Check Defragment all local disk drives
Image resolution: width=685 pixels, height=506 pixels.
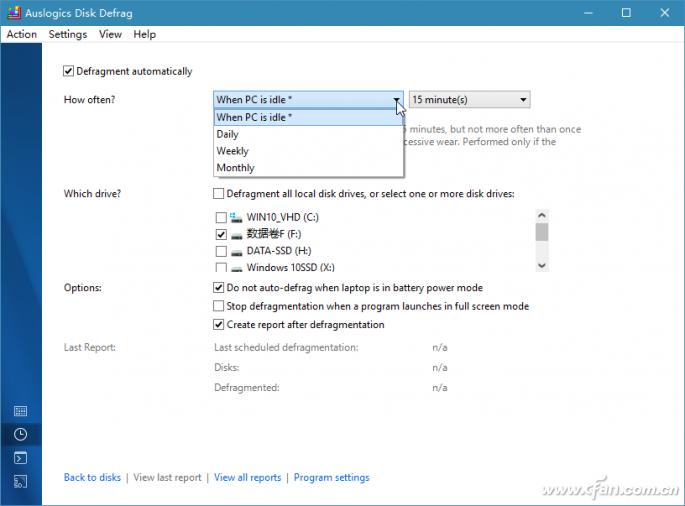218,193
